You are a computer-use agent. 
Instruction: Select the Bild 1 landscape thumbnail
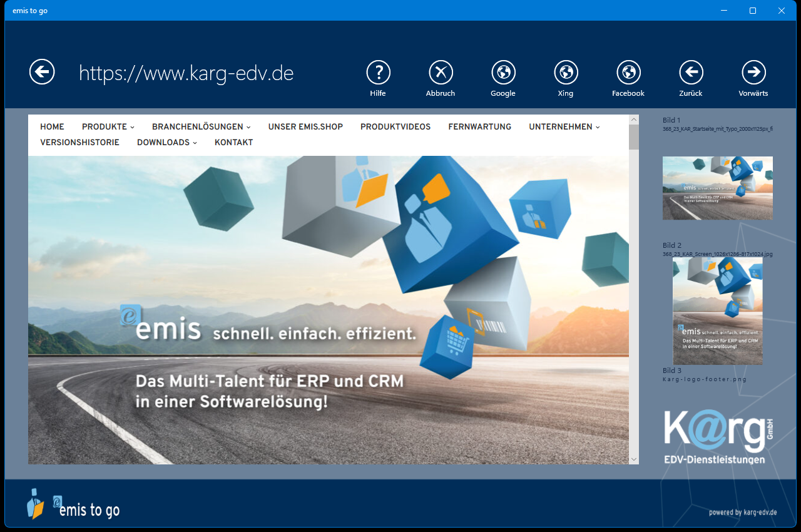click(718, 188)
